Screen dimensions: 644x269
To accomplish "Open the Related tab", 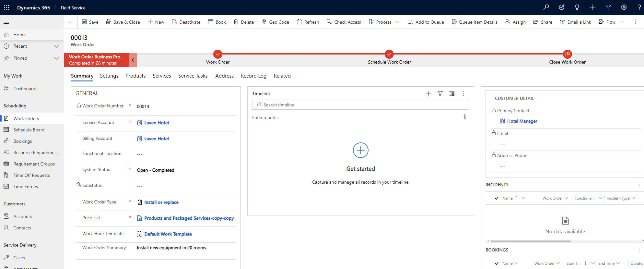I will (282, 76).
